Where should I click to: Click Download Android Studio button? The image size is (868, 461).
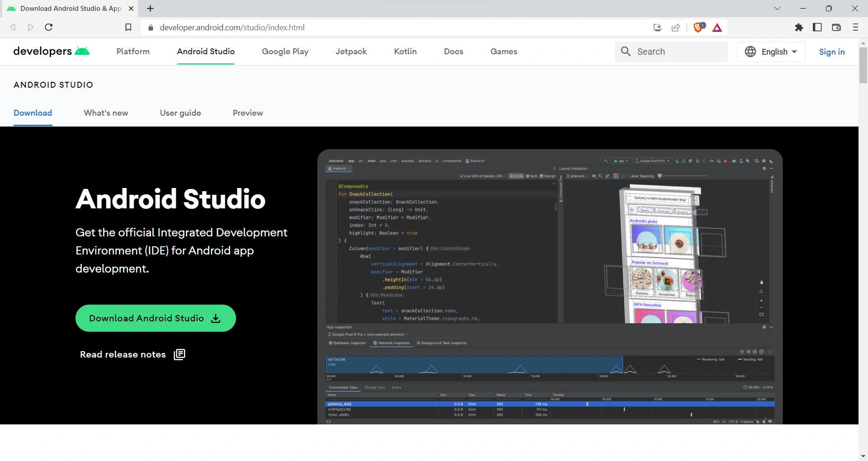pos(156,318)
